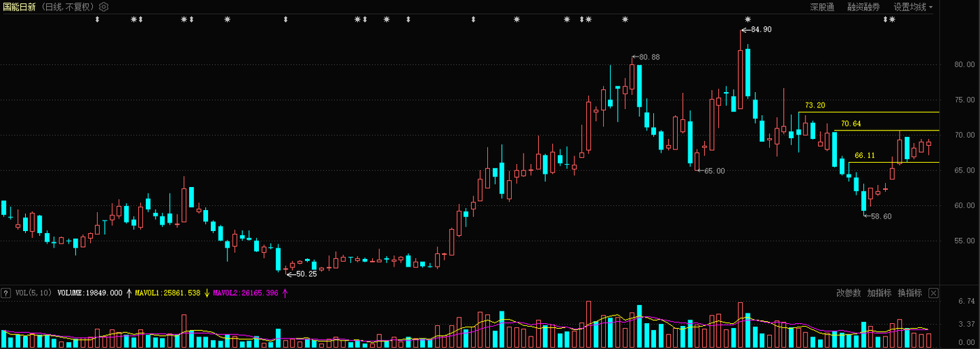The width and height of the screenshot is (980, 349).
Task: Click the VOLUME:19849.000 readout
Action: click(90, 293)
